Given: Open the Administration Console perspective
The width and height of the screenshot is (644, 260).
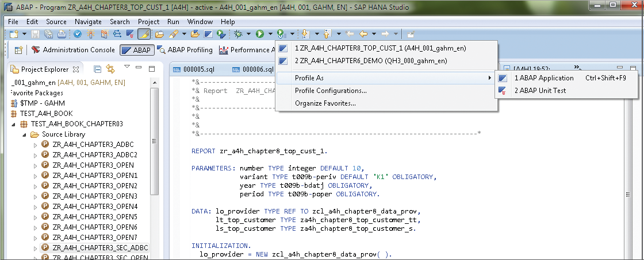Looking at the screenshot, I should (73, 50).
